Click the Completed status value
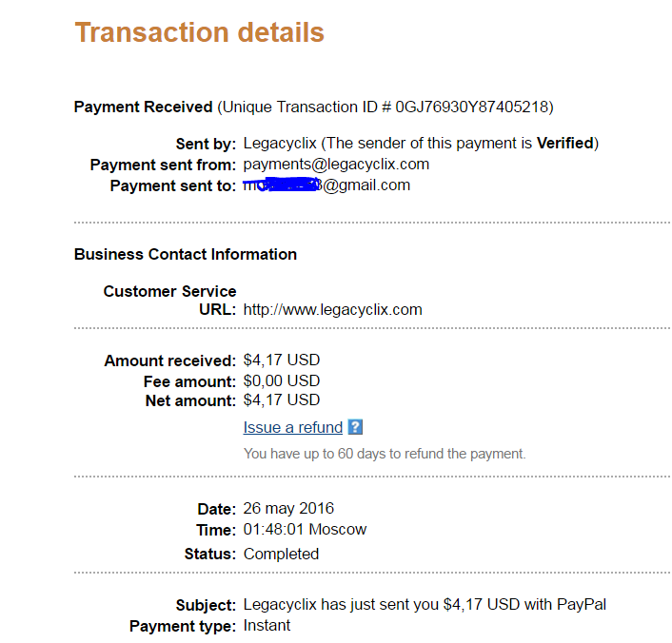 coord(281,554)
